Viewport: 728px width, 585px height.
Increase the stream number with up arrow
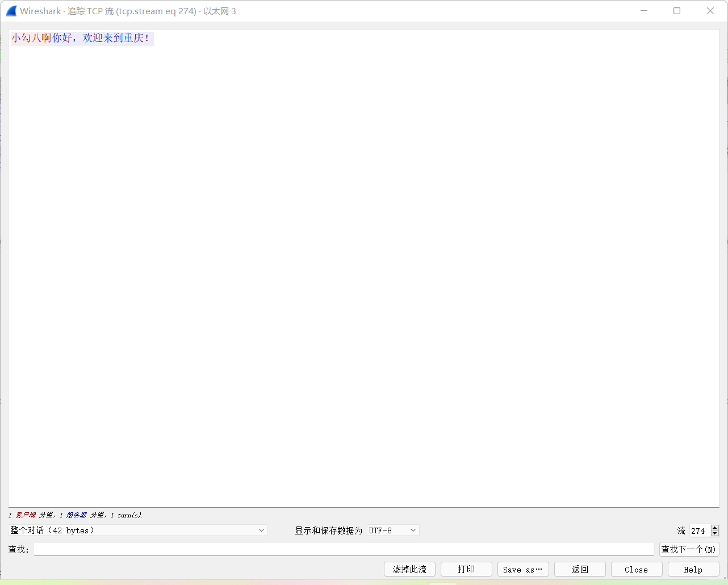pos(715,528)
